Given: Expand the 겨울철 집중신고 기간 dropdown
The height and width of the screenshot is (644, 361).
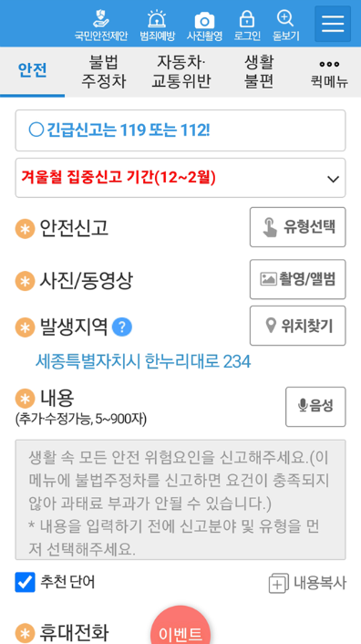Looking at the screenshot, I should [180, 178].
